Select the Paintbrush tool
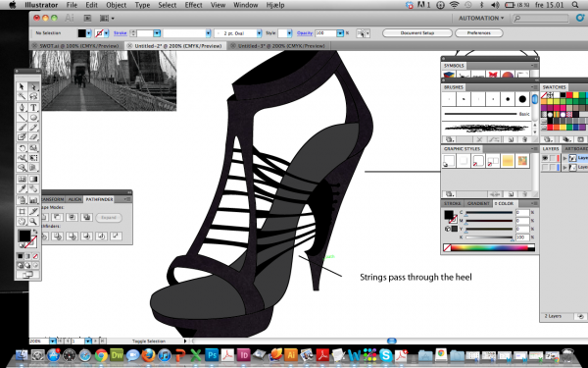Viewport: 588px width, 368px height. pos(23,128)
